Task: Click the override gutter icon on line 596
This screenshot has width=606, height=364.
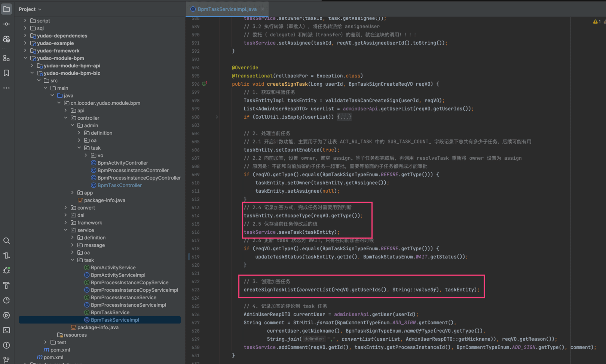Action: tap(205, 84)
